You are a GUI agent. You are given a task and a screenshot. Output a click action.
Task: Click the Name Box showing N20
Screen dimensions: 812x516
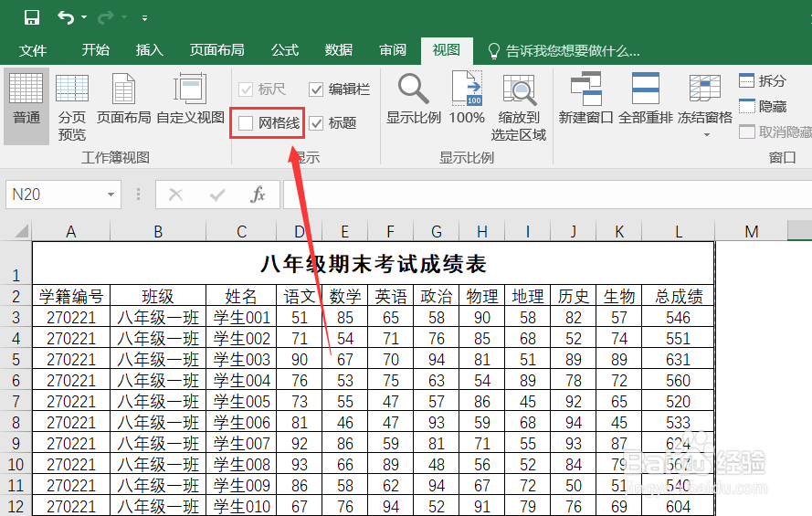tap(55, 195)
